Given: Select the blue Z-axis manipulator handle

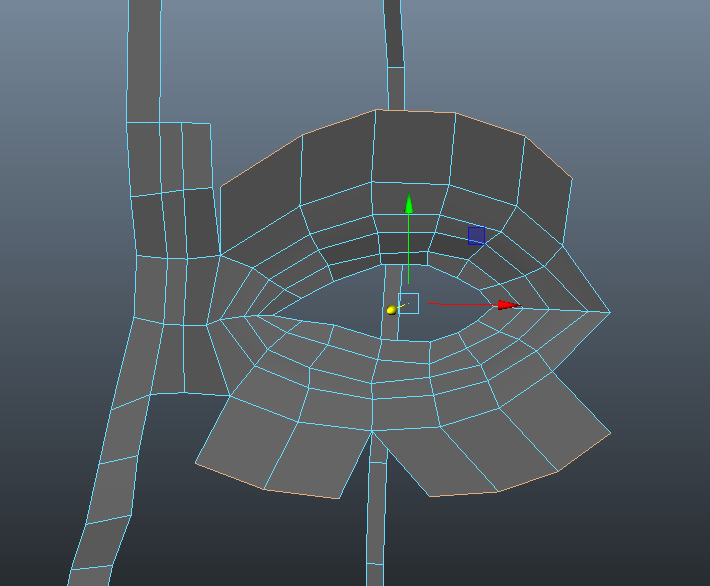Looking at the screenshot, I should point(476,235).
